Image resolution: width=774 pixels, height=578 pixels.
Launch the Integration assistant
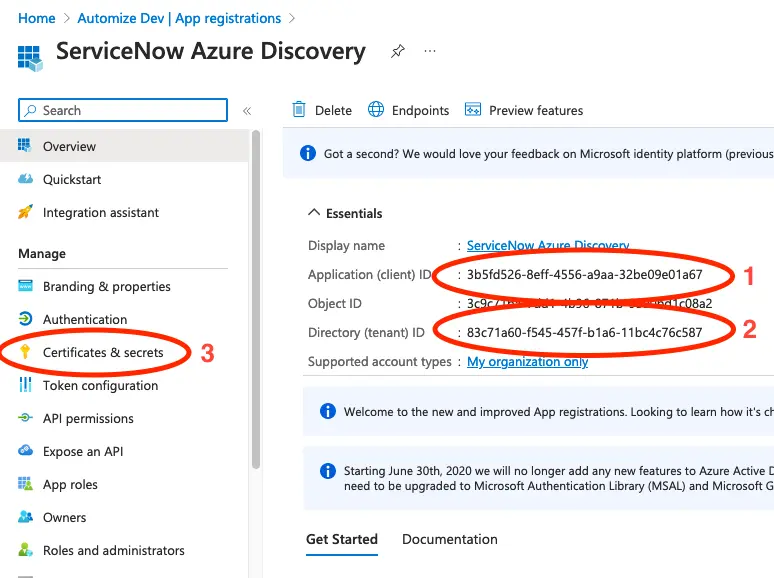point(100,212)
